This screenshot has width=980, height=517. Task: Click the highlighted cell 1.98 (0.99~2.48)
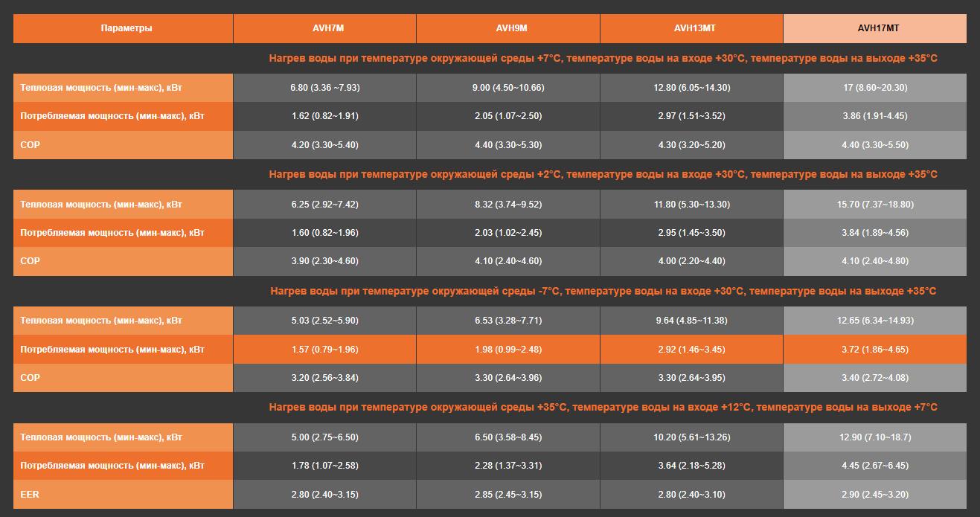click(x=508, y=349)
